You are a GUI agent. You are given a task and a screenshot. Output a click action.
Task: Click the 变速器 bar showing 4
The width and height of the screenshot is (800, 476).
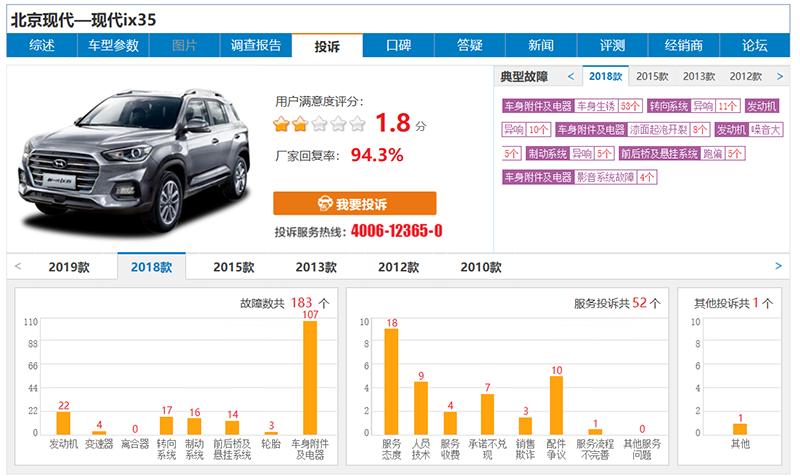click(x=99, y=433)
